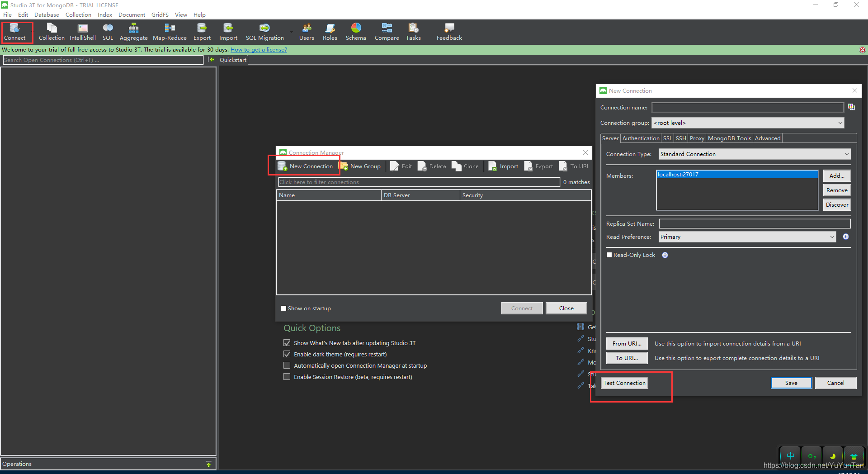Image resolution: width=868 pixels, height=474 pixels.
Task: Click the Read-Only Lock info icon
Action: [665, 255]
